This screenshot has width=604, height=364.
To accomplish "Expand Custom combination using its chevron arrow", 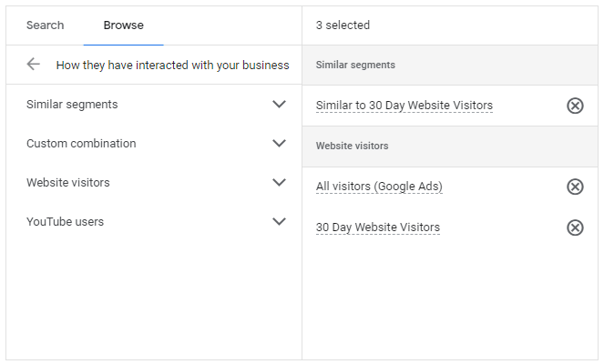I will [280, 144].
